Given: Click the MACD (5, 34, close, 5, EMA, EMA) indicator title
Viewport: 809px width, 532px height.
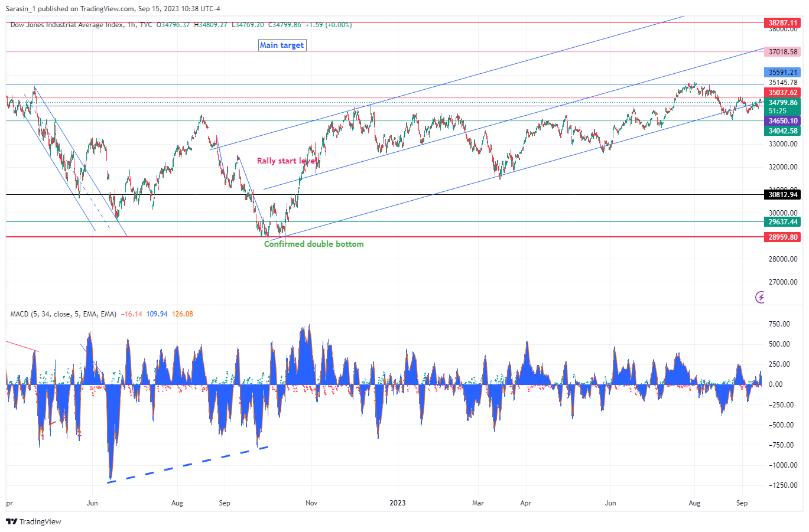Looking at the screenshot, I should point(63,314).
